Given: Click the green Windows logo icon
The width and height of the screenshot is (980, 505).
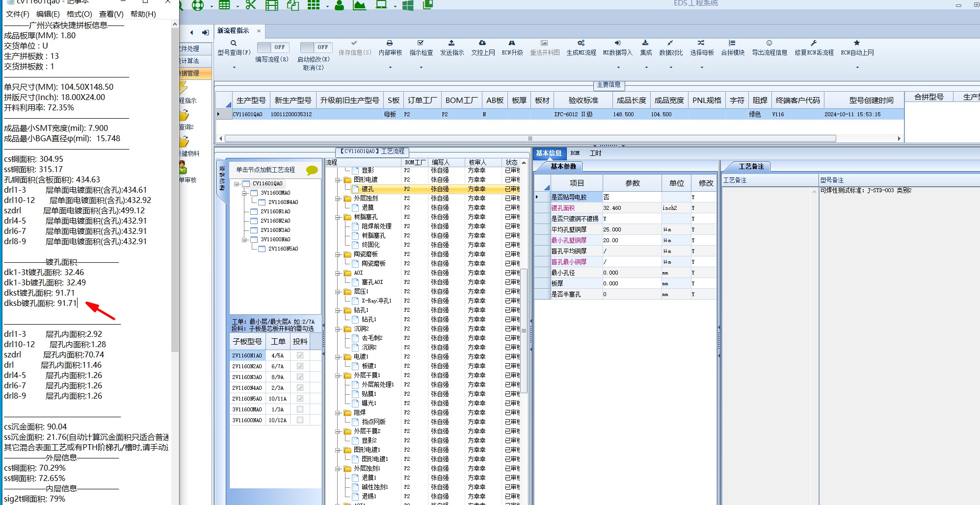Looking at the screenshot, I should click(x=408, y=5).
